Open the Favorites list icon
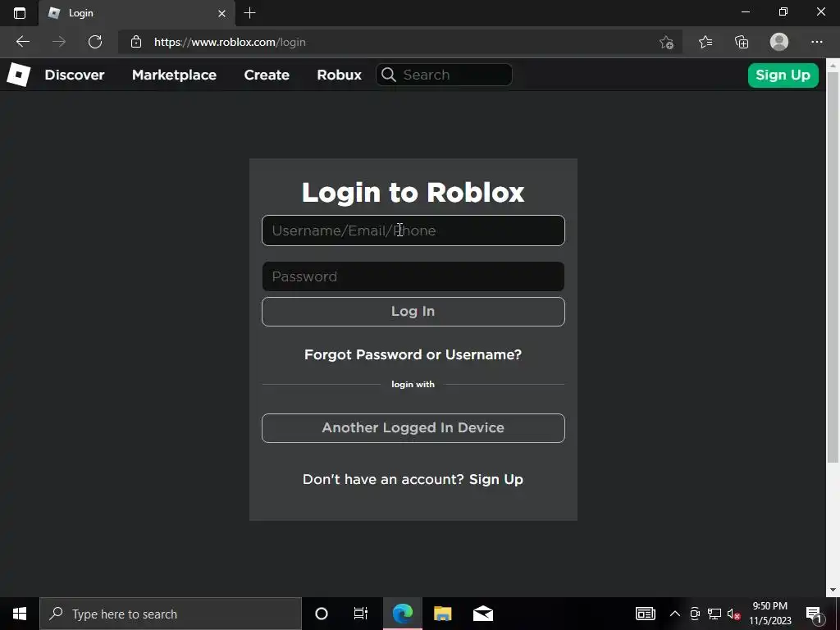 click(705, 42)
